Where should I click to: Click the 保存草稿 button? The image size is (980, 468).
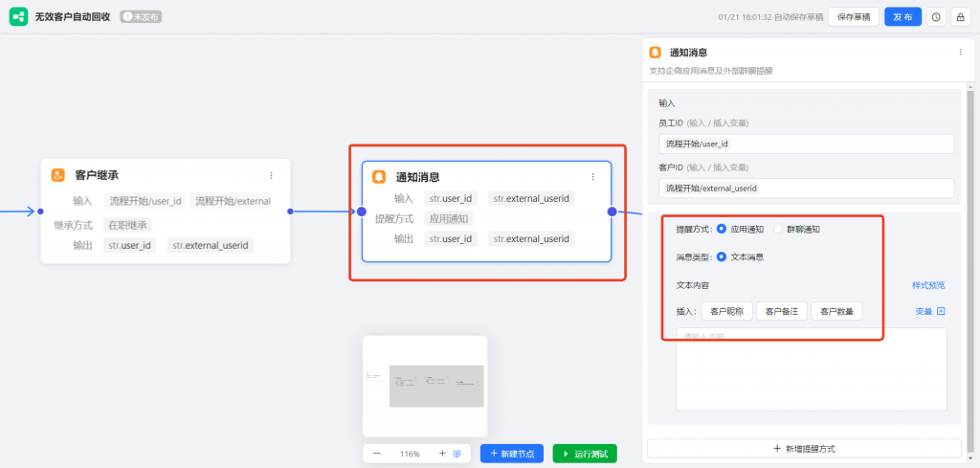coord(854,17)
